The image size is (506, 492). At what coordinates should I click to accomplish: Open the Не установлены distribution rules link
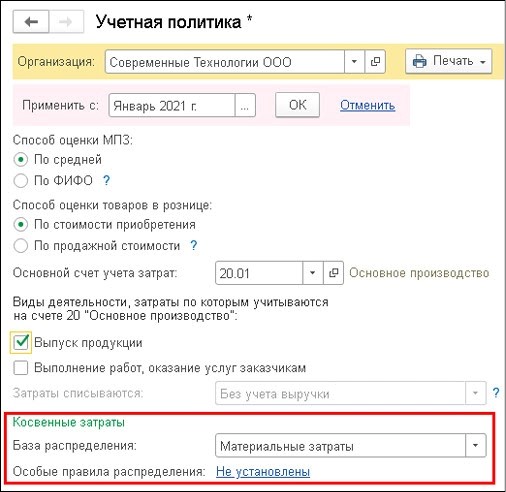click(263, 472)
